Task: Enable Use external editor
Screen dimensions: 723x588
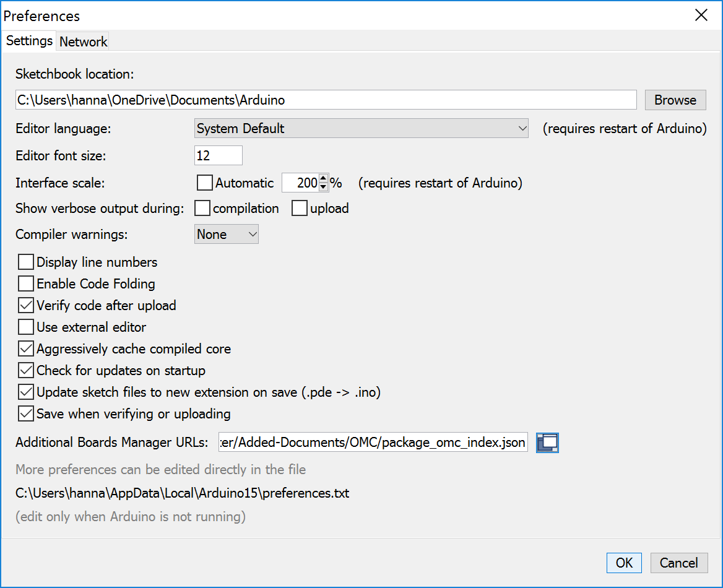Action: click(x=25, y=327)
